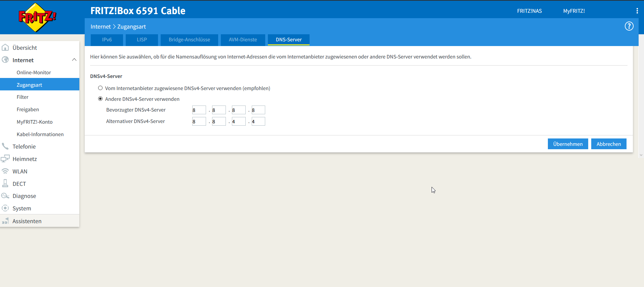Click second octet of preferred DNSv4 server
Screen dimensions: 644x287
tap(219, 110)
